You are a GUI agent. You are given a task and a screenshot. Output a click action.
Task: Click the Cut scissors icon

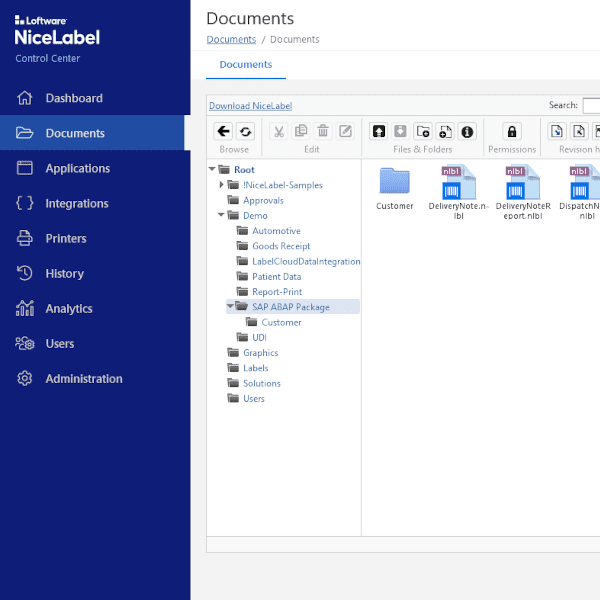coord(279,132)
